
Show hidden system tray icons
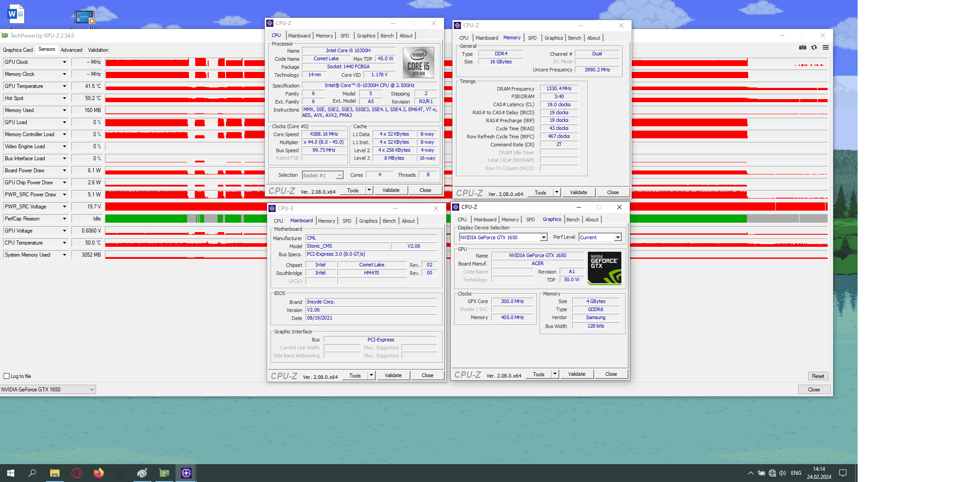pos(751,473)
